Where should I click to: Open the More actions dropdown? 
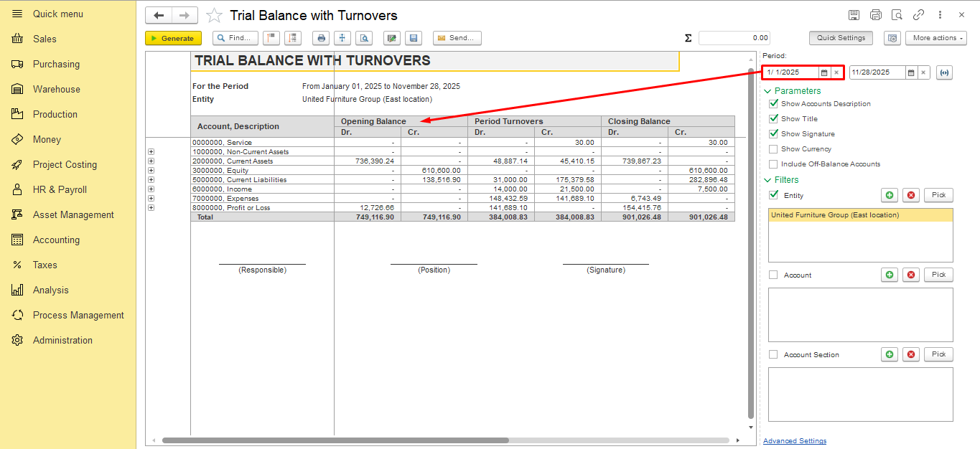[x=935, y=38]
